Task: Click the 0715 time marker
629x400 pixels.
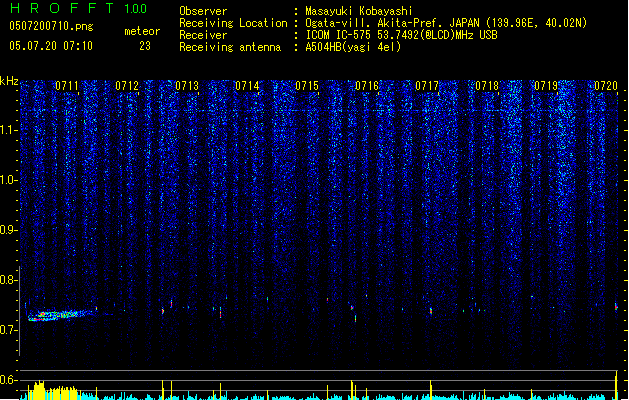Action: pyautogui.click(x=307, y=86)
